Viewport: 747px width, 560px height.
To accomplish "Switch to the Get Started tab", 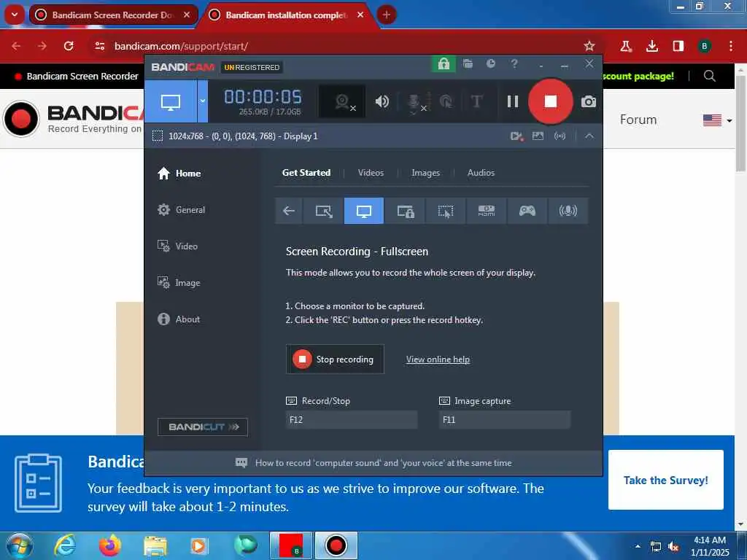I will [x=306, y=173].
